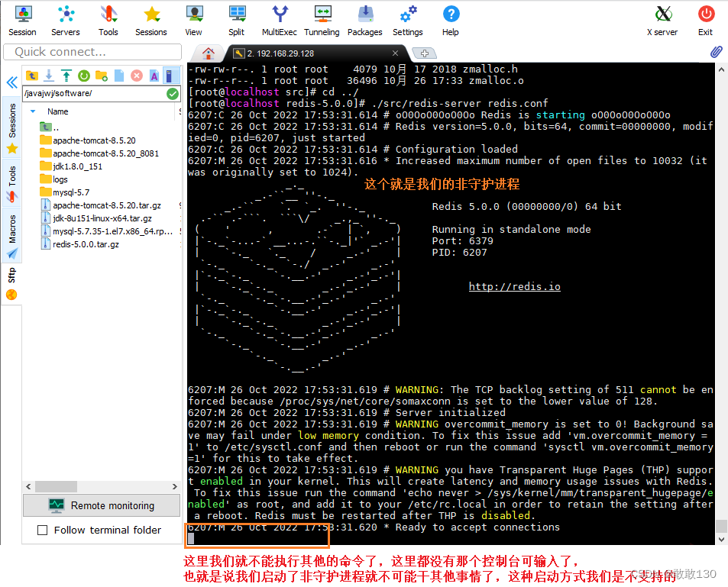Image resolution: width=728 pixels, height=587 pixels.
Task: Select the apache-tomcat-8.5.20_8081 folder
Action: click(x=106, y=153)
